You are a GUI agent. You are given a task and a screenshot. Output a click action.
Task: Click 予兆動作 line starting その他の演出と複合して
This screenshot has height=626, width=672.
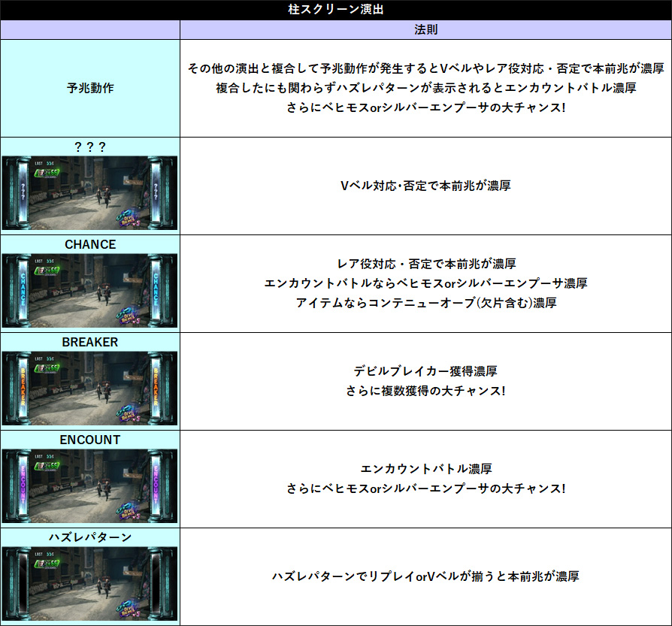[425, 68]
